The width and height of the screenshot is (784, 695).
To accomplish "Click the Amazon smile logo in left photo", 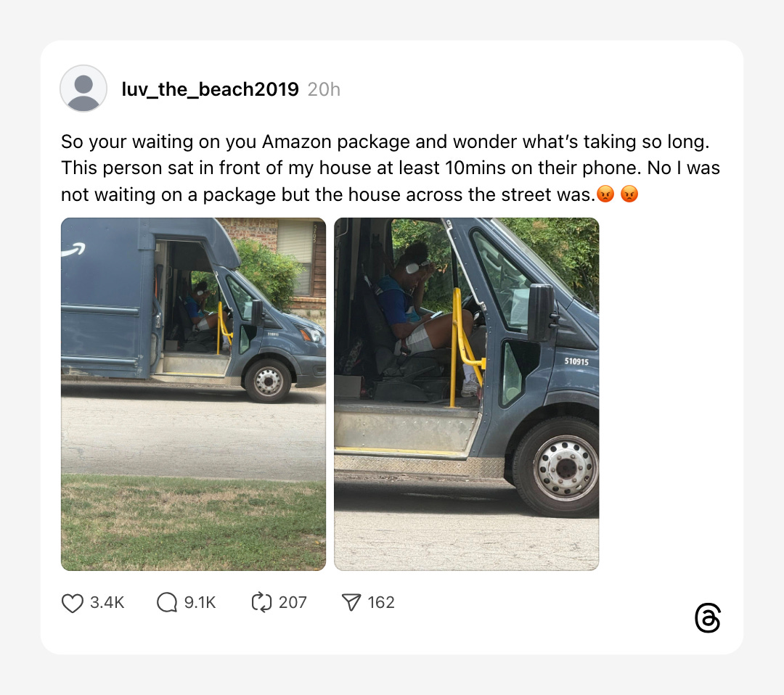I will 73,250.
